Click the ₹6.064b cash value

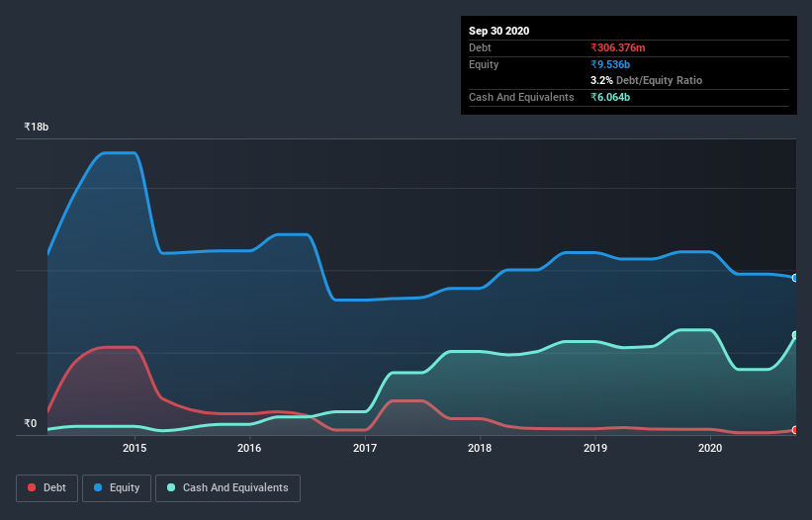click(x=610, y=97)
